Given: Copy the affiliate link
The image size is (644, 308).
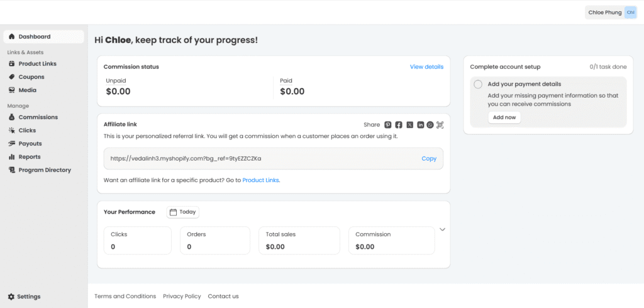Looking at the screenshot, I should pyautogui.click(x=429, y=159).
